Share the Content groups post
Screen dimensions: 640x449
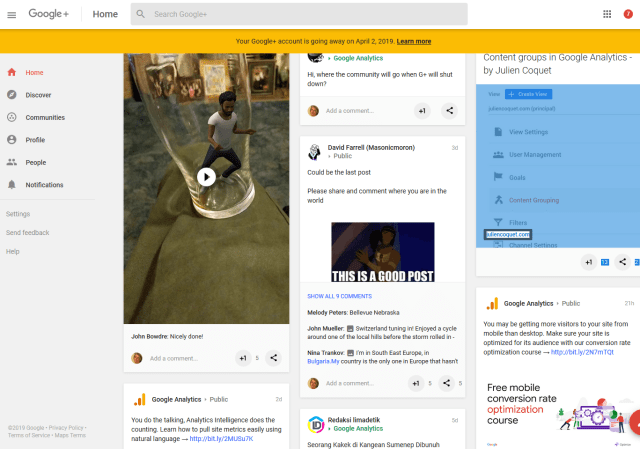point(622,262)
